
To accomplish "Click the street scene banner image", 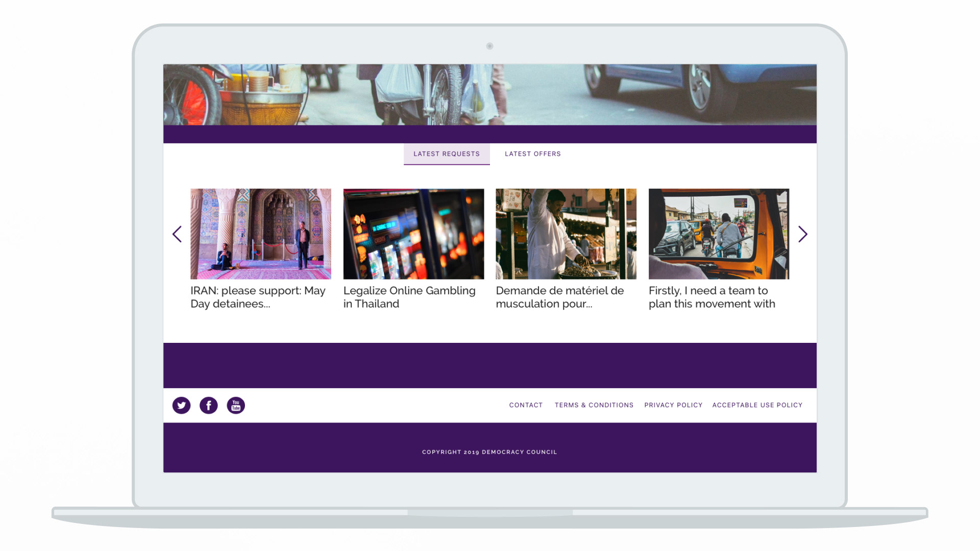I will click(x=490, y=94).
